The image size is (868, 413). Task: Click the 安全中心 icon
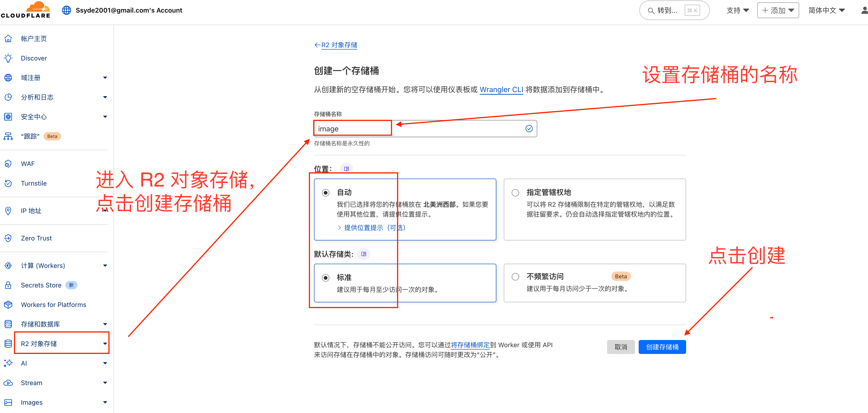[8, 117]
